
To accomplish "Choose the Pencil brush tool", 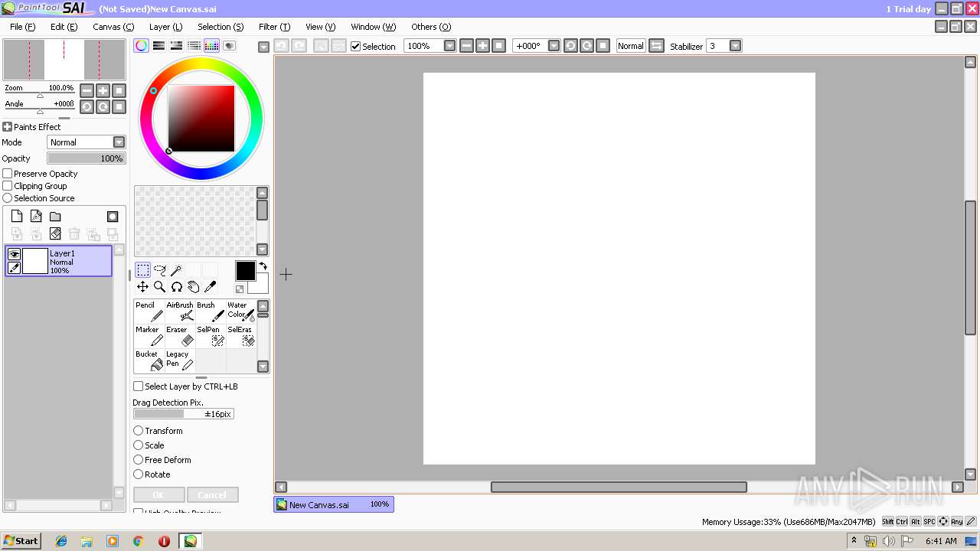I will [x=149, y=311].
